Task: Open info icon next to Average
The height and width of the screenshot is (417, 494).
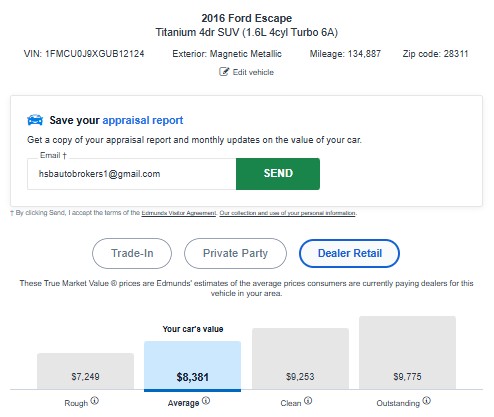Action: click(206, 401)
